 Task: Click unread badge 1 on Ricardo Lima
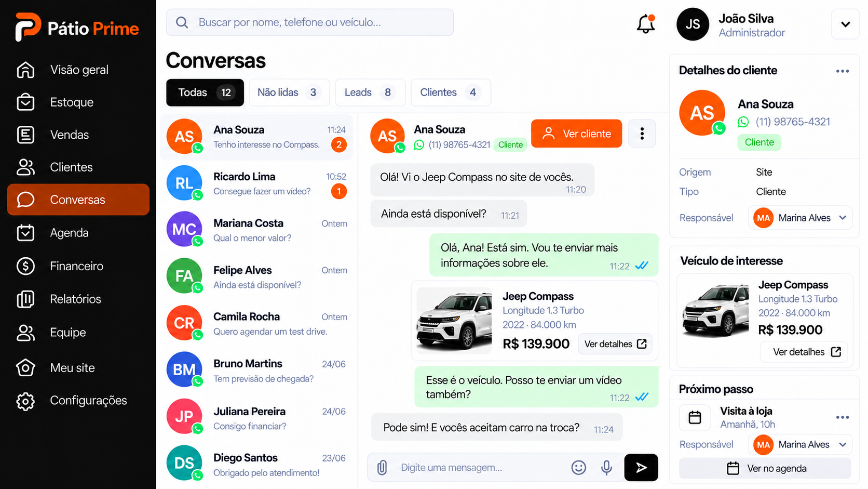click(x=339, y=192)
